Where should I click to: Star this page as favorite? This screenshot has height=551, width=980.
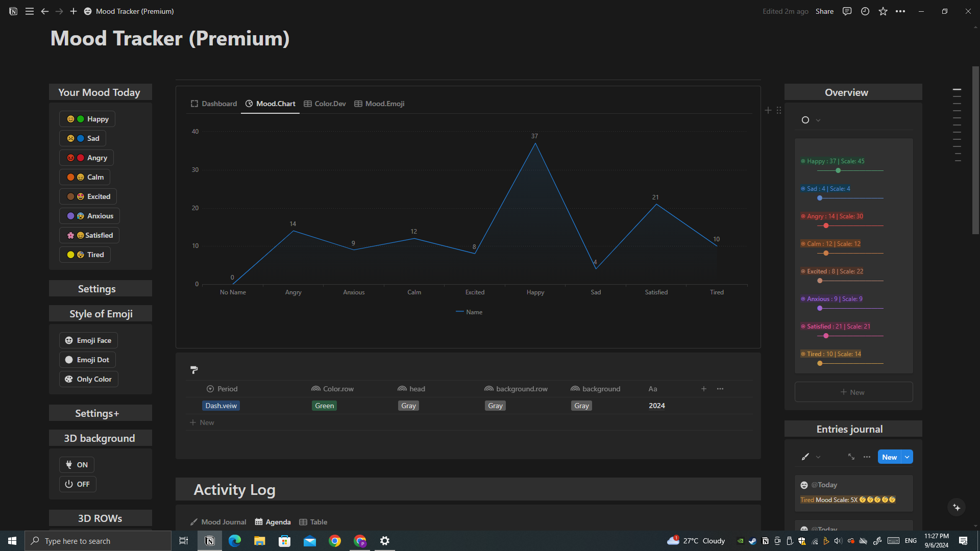(x=883, y=11)
